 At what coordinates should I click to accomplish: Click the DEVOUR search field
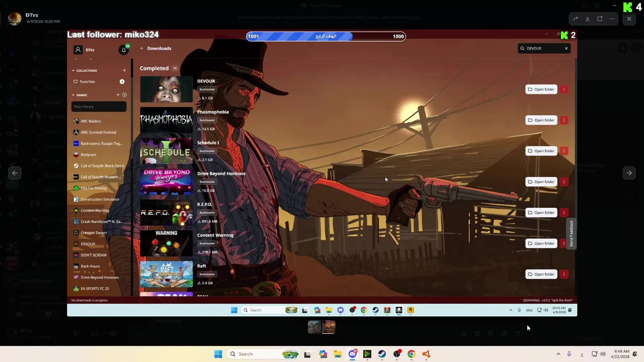coord(544,48)
